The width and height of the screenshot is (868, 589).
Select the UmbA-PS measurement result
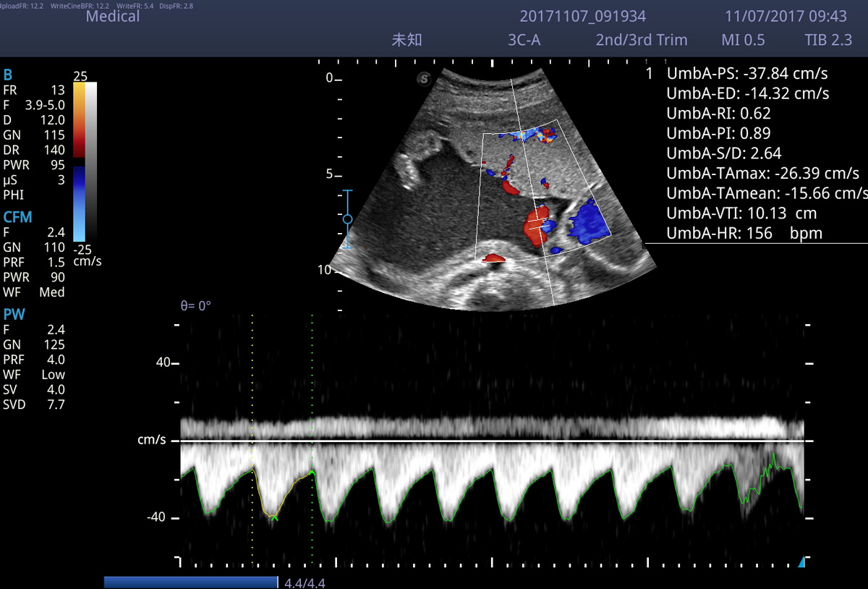click(746, 74)
